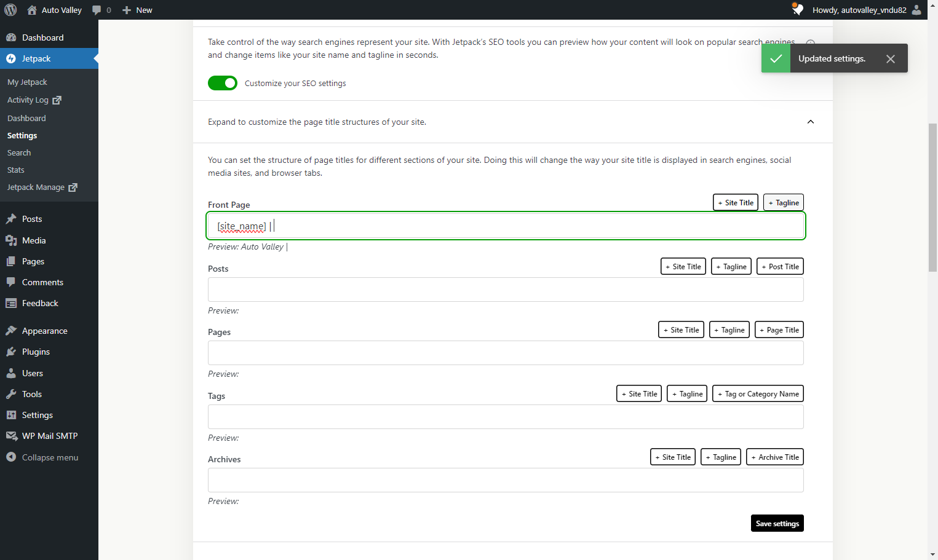Click the user avatar icon
This screenshot has width=938, height=560.
click(x=916, y=10)
